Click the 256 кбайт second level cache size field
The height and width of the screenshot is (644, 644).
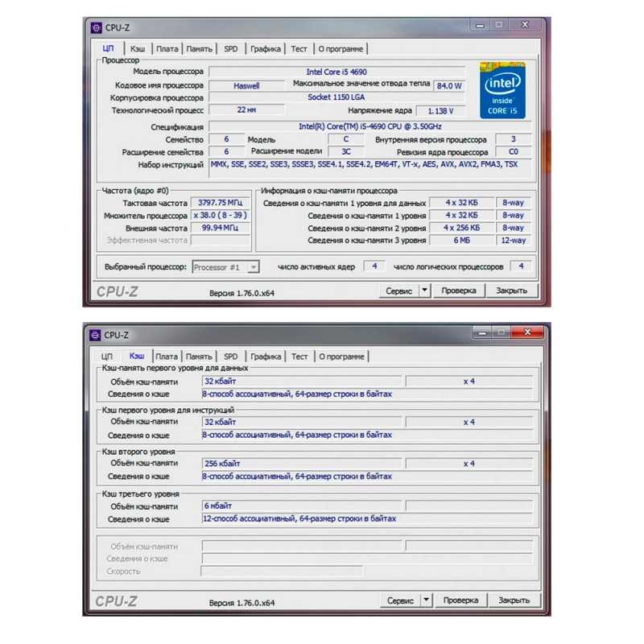coord(302,464)
